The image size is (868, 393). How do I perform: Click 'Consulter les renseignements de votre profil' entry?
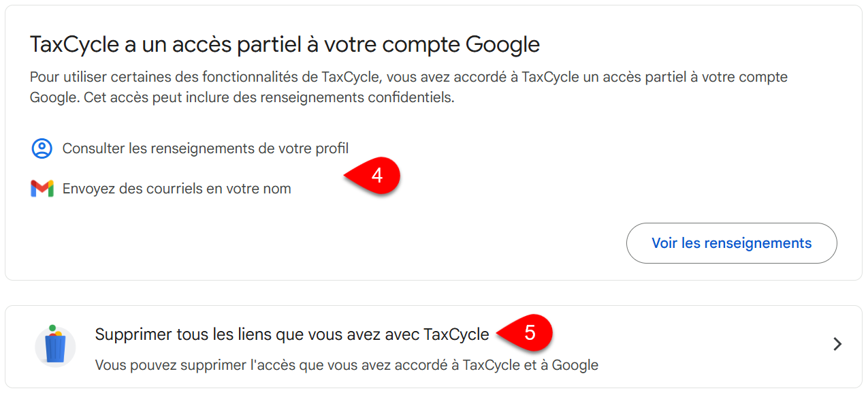(x=205, y=148)
